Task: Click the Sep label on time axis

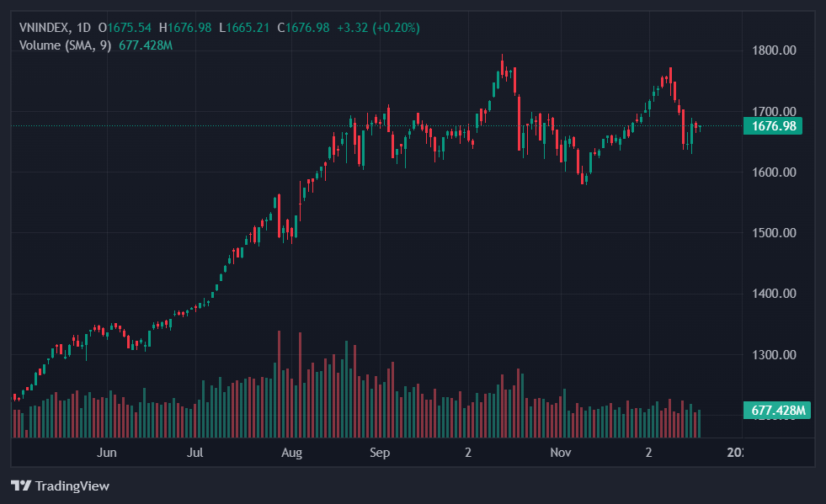Action: (380, 453)
